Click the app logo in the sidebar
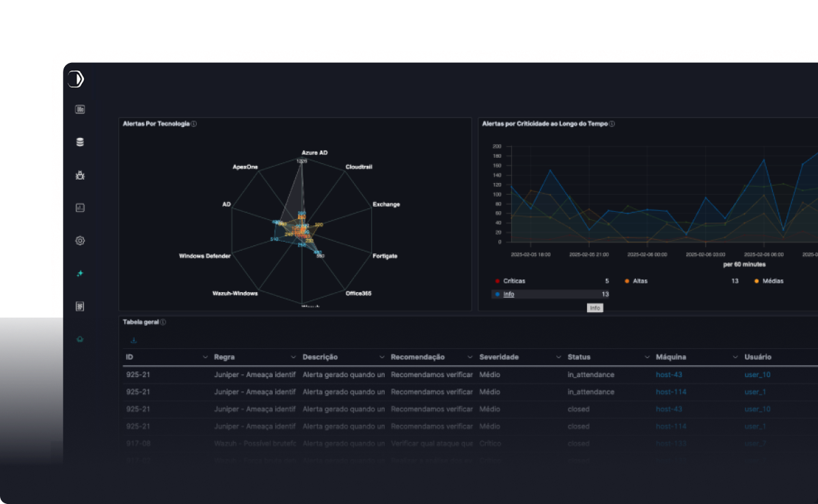 tap(77, 79)
